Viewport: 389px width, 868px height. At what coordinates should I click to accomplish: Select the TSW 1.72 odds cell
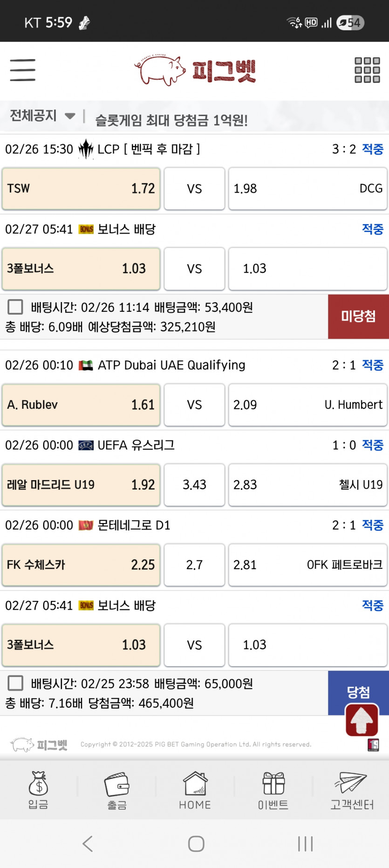[x=81, y=189]
